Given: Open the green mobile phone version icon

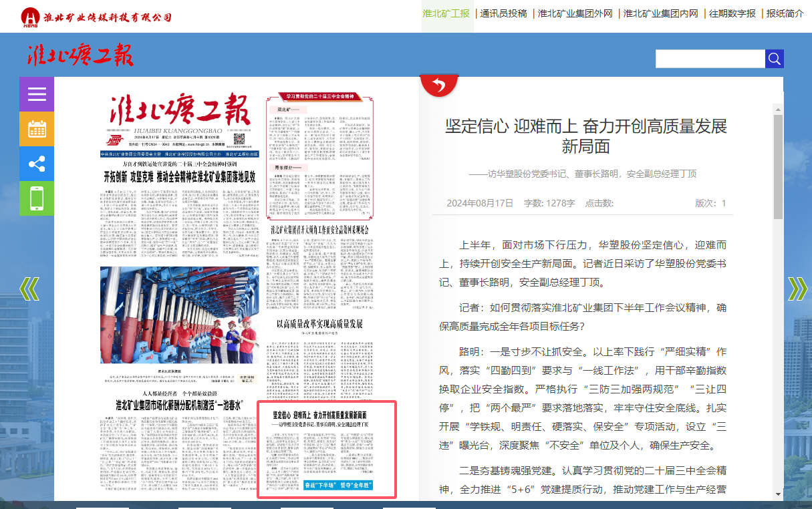Looking at the screenshot, I should point(37,198).
